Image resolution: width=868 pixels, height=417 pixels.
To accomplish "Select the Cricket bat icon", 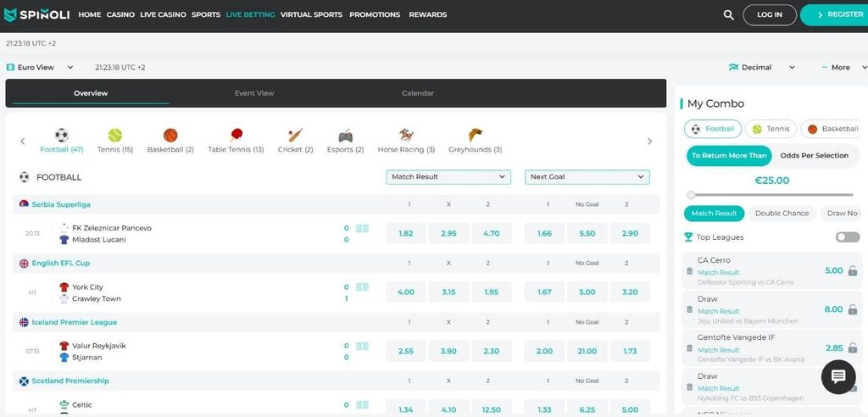I will [295, 135].
